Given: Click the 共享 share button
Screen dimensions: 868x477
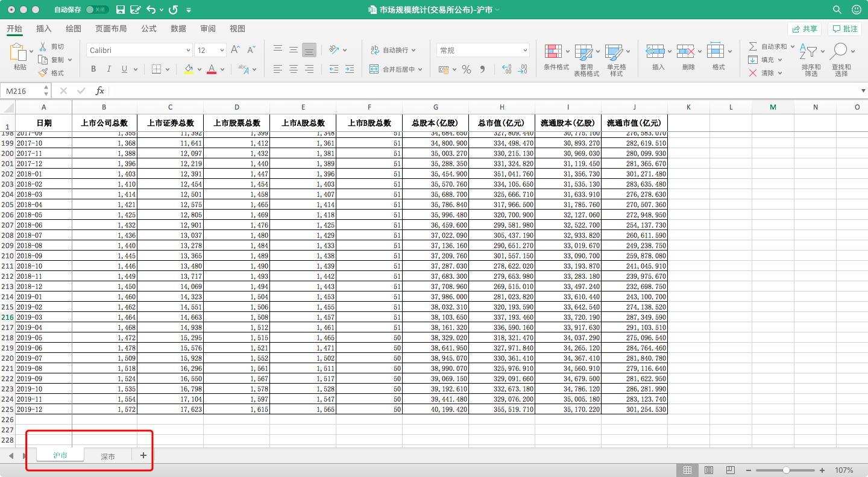Looking at the screenshot, I should tap(804, 28).
